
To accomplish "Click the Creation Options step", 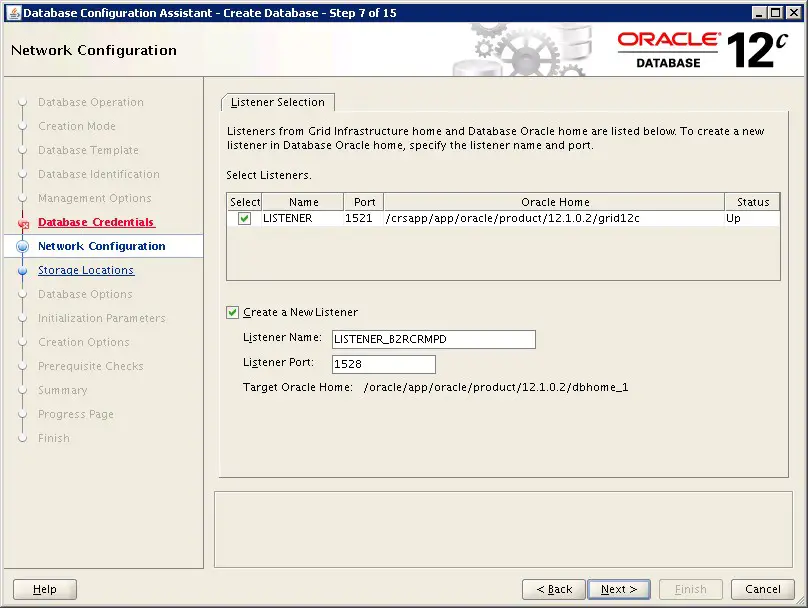I will coord(83,342).
